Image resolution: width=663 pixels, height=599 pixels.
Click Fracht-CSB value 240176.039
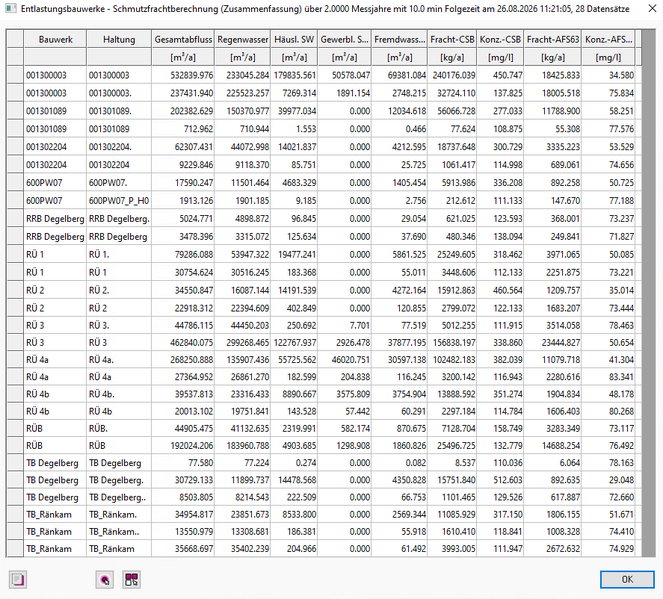(452, 75)
